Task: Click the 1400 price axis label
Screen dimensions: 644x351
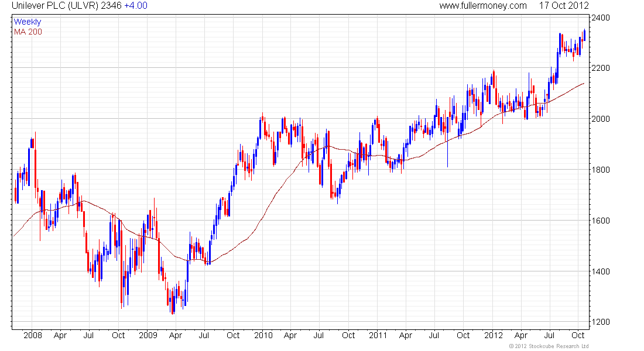Action: (x=601, y=271)
